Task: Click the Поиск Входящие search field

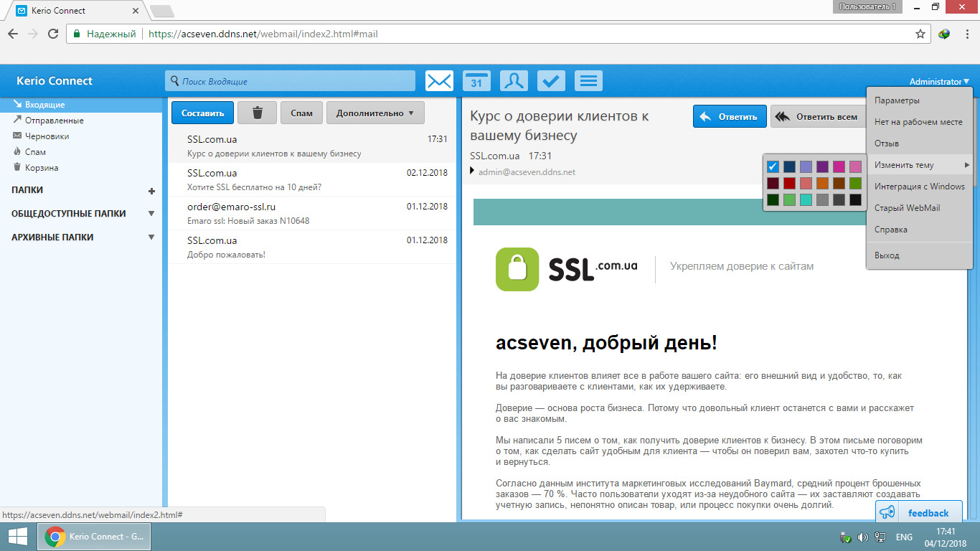Action: (290, 81)
